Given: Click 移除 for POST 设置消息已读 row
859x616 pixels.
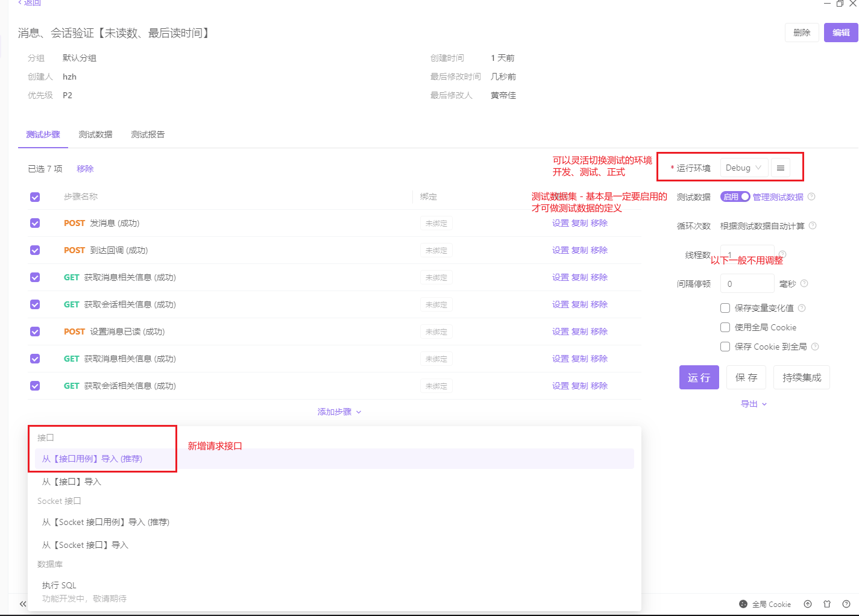Looking at the screenshot, I should [599, 332].
